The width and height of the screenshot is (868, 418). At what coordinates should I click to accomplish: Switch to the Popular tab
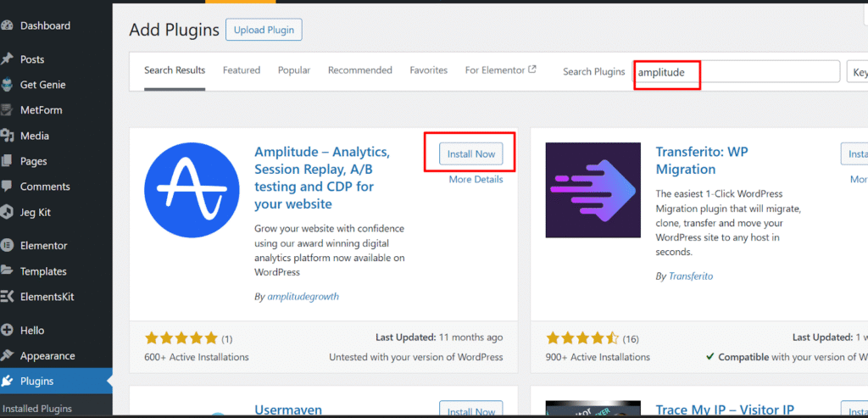coord(294,70)
